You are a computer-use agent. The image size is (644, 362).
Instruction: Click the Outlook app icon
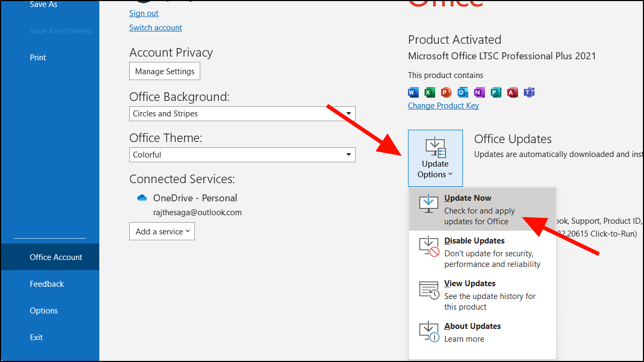click(x=463, y=92)
